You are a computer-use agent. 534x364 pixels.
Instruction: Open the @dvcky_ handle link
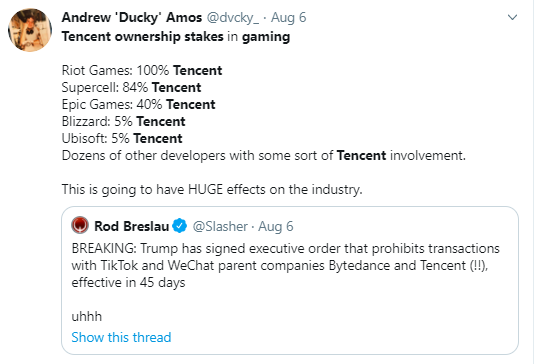pyautogui.click(x=233, y=17)
